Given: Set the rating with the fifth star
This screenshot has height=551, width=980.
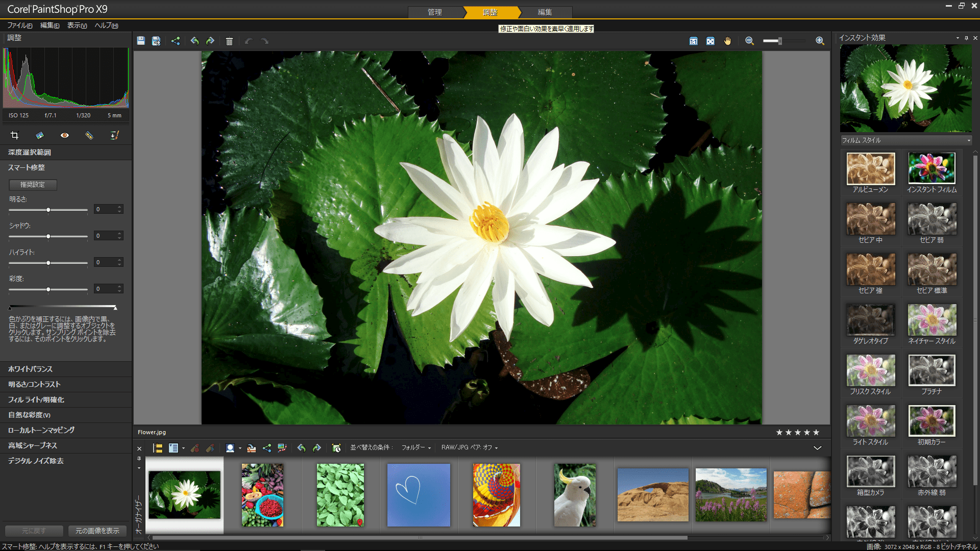Looking at the screenshot, I should point(816,433).
